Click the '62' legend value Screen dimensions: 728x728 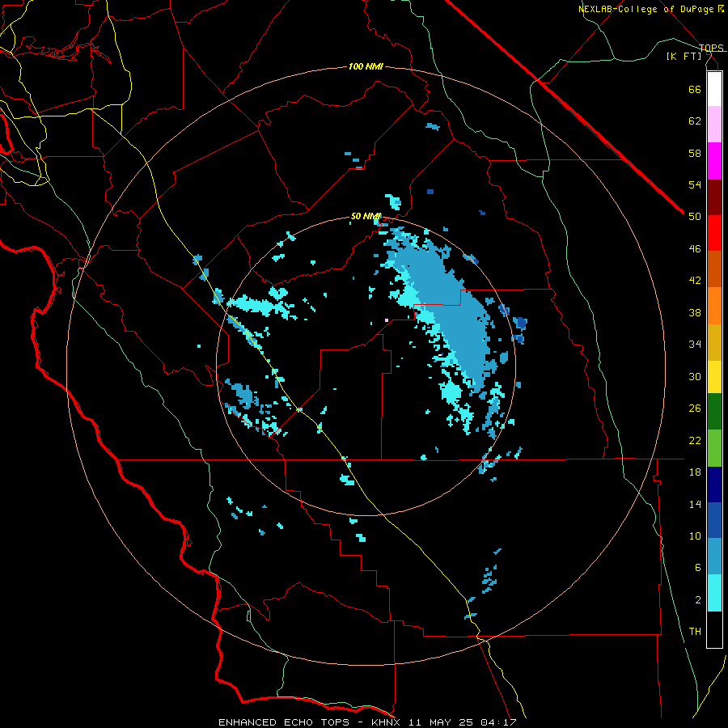[695, 121]
